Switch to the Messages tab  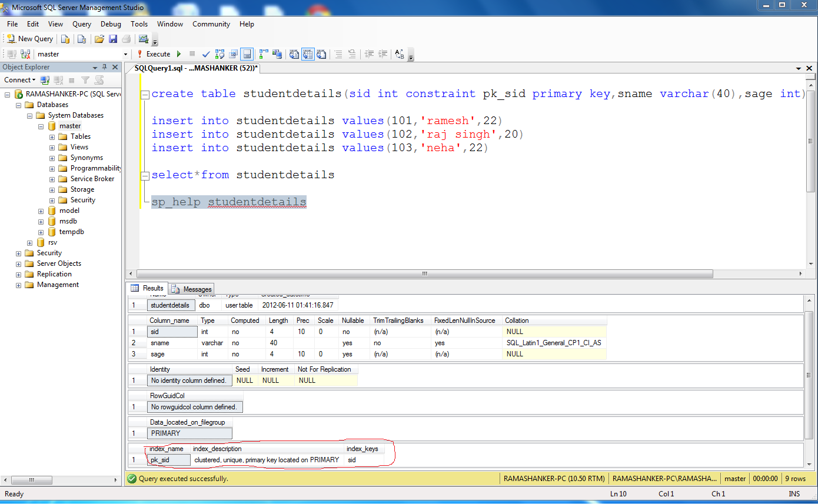click(191, 288)
